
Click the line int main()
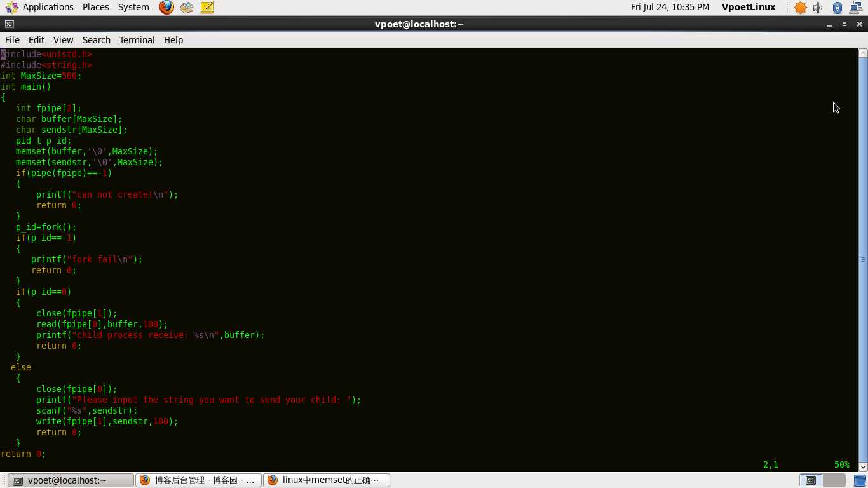click(x=26, y=86)
